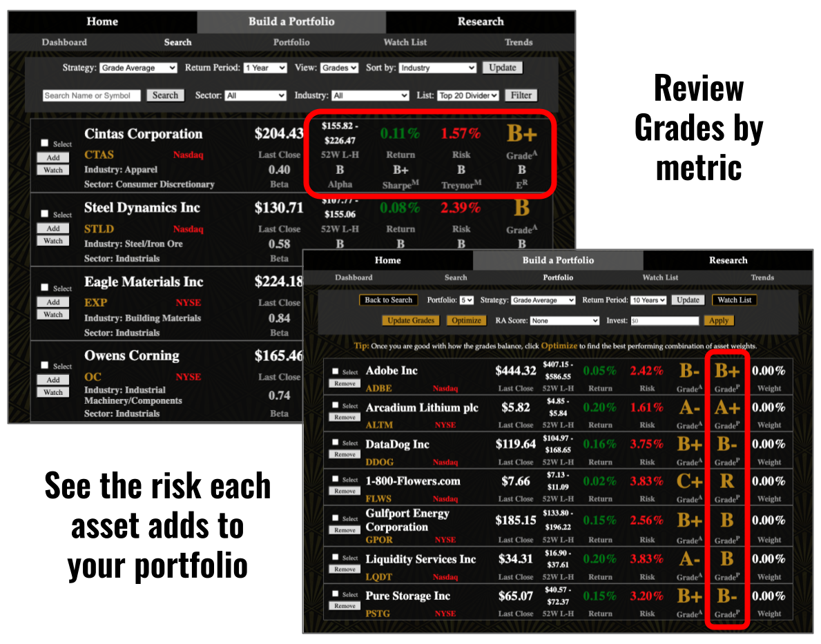Click the Search Name or Symbol field
821x644 pixels.
point(92,95)
